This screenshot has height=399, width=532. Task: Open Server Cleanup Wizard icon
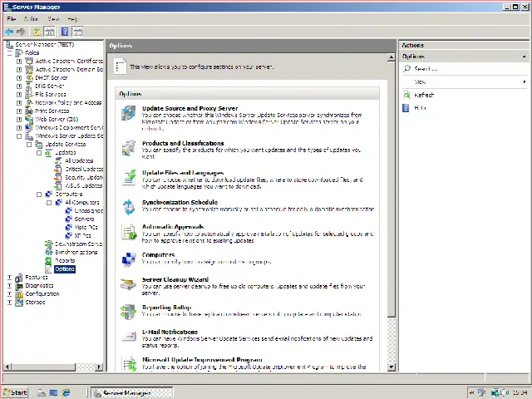129,284
